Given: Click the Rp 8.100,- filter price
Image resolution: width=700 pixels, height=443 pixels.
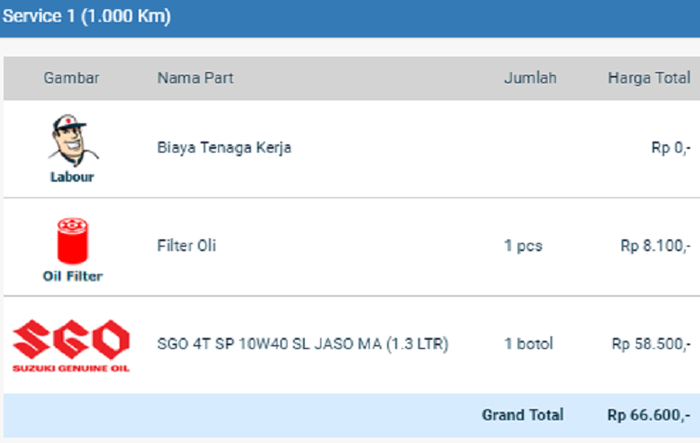Looking at the screenshot, I should pos(655,246).
